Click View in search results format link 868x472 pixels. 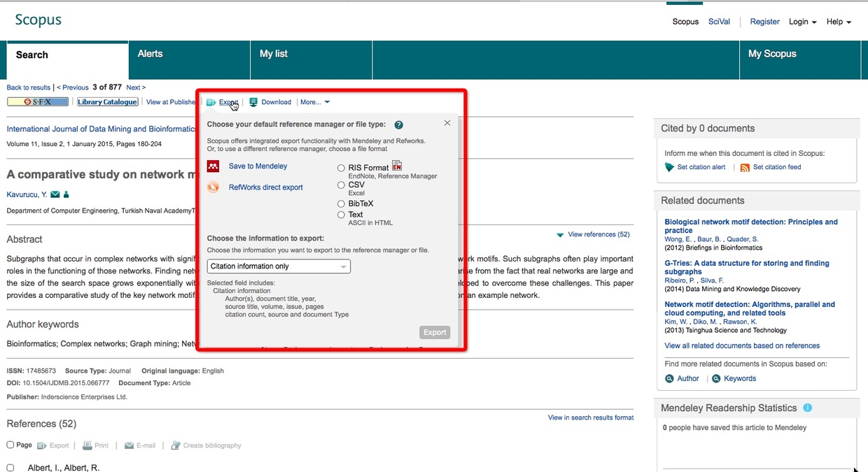tap(591, 417)
